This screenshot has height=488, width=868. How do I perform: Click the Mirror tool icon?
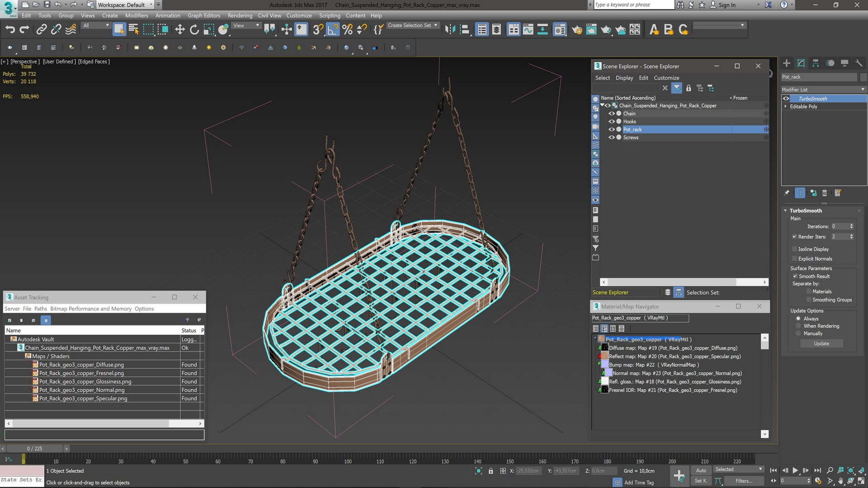click(x=449, y=30)
